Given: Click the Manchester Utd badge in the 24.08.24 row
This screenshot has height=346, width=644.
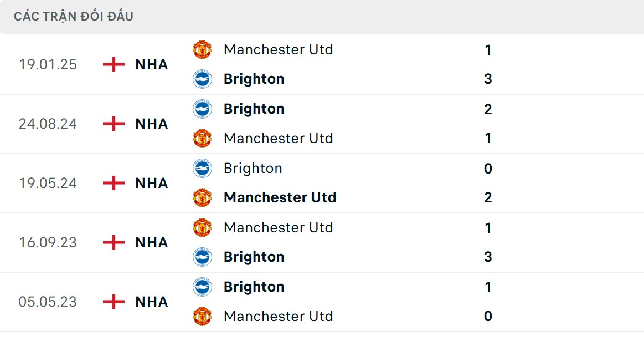Looking at the screenshot, I should [203, 138].
